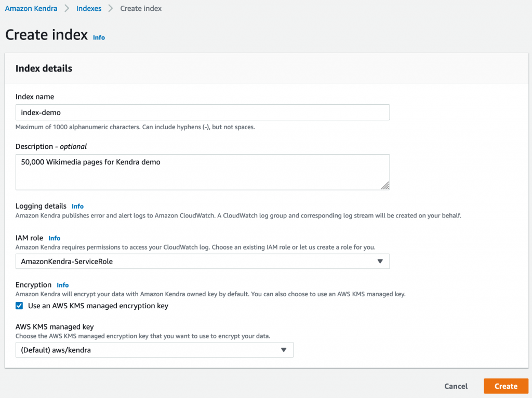Click the second breadcrumb chevron separator
Screen dimensions: 532x398
tap(111, 8)
